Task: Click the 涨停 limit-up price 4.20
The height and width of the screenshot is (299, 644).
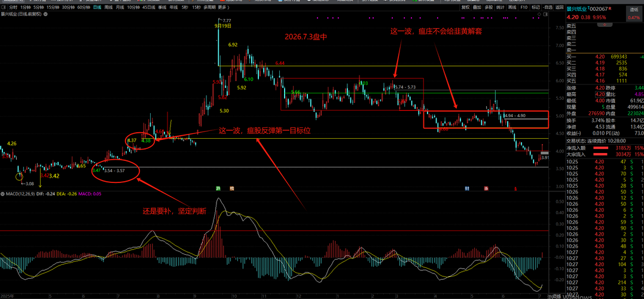Action: click(x=600, y=88)
